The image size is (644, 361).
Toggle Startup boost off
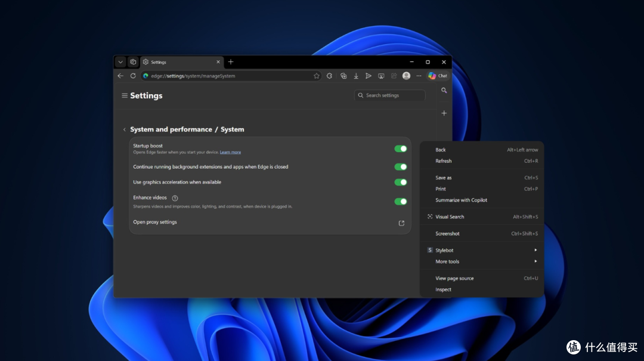pyautogui.click(x=401, y=149)
